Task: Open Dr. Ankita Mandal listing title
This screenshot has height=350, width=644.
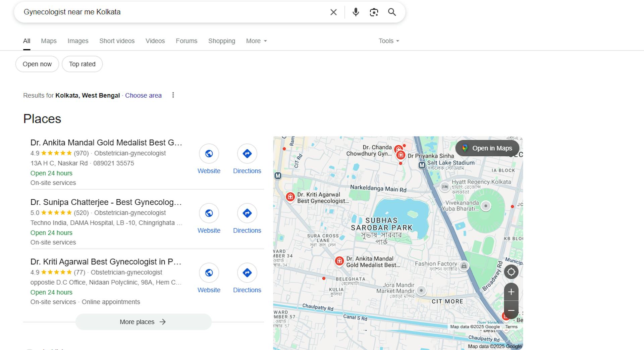Action: point(106,143)
